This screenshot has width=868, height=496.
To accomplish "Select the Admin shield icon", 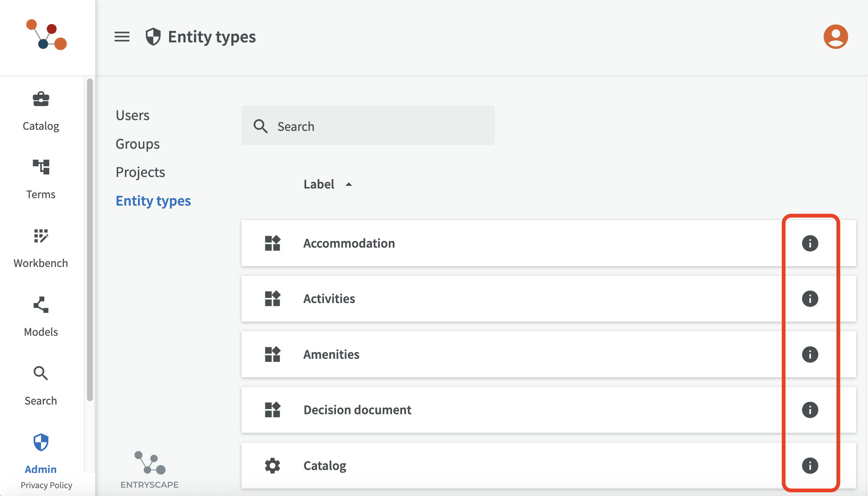I will tap(41, 442).
